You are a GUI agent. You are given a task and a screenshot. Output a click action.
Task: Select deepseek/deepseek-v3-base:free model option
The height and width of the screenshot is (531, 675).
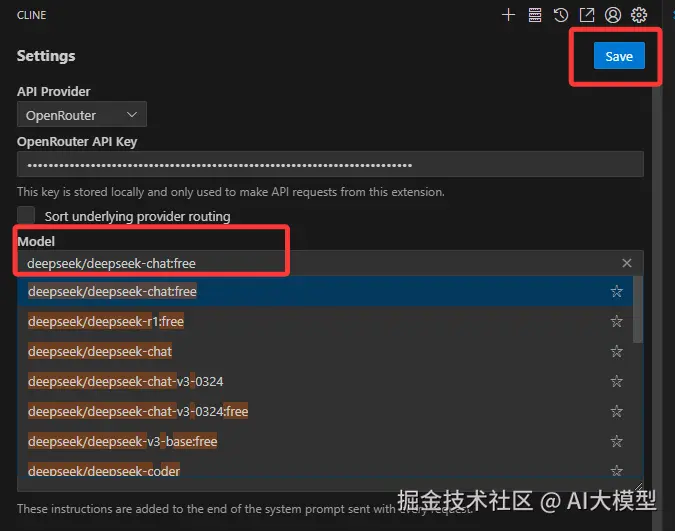[325, 441]
